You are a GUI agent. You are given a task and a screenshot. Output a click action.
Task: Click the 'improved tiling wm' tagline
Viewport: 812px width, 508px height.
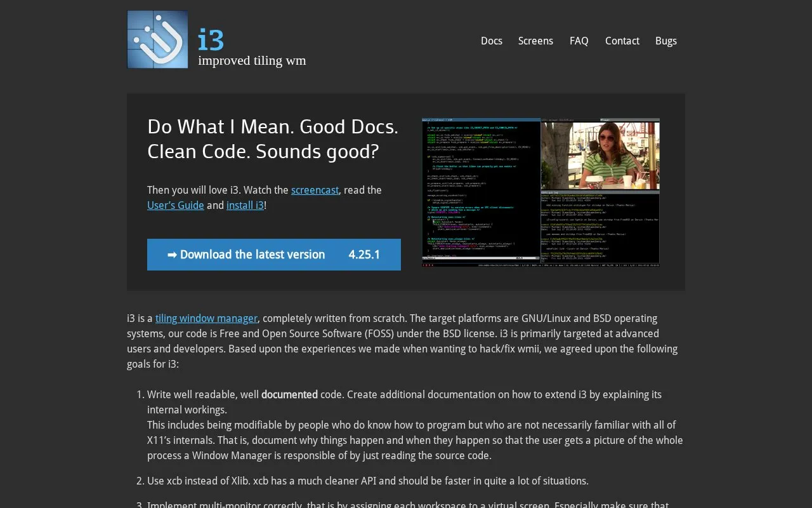pos(252,60)
